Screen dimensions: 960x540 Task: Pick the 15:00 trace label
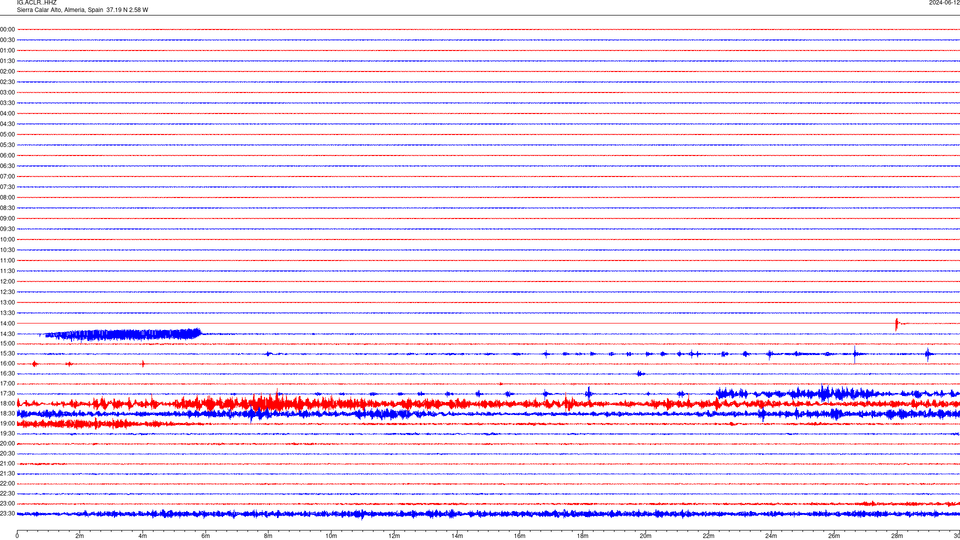tap(7, 343)
